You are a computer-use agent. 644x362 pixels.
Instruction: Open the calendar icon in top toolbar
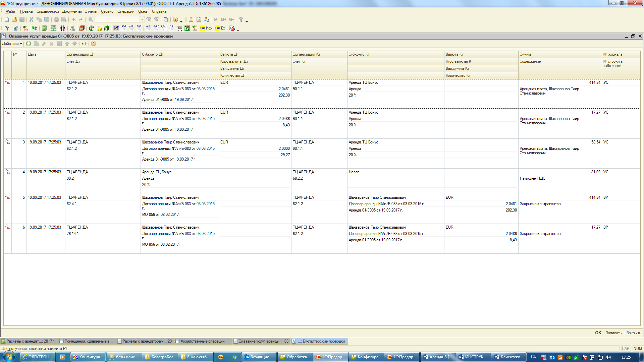point(199,19)
